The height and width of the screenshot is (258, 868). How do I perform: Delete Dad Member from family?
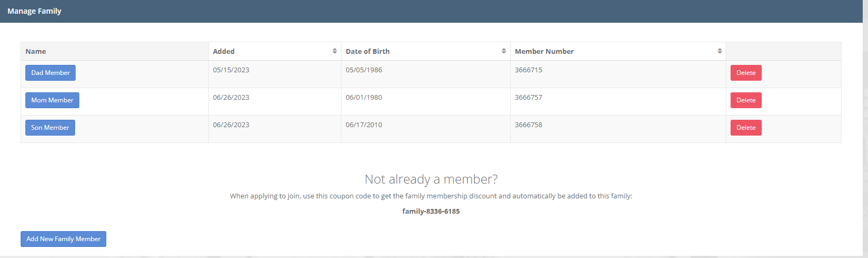tap(746, 73)
